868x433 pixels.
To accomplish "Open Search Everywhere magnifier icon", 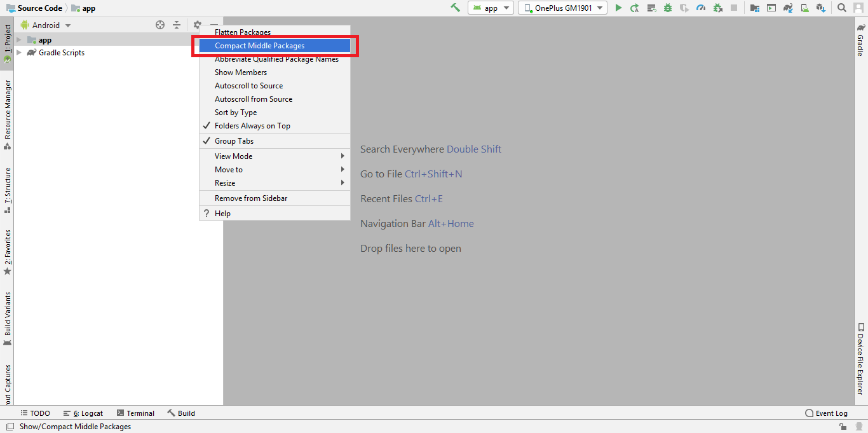I will point(841,8).
